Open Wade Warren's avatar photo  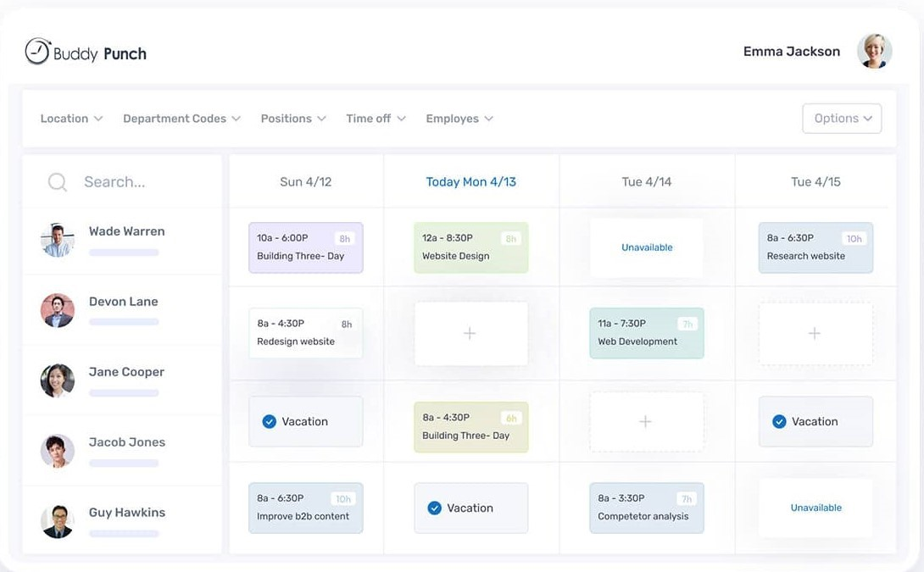click(58, 241)
